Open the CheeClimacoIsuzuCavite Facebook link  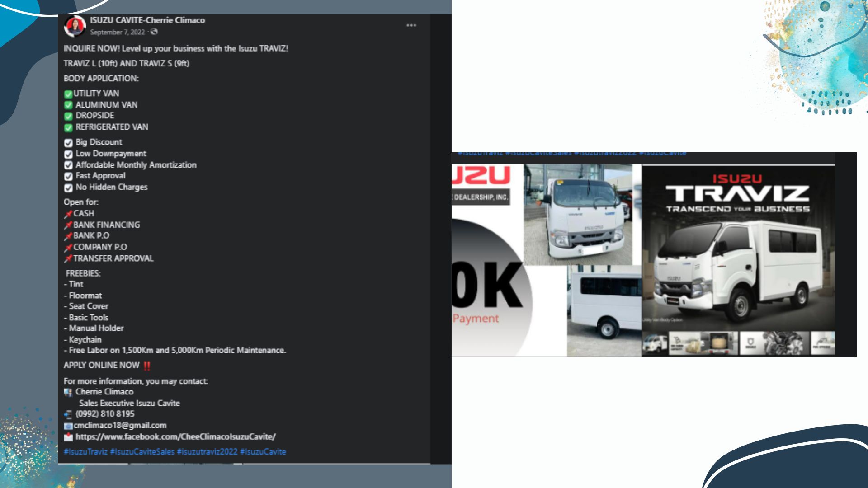[175, 437]
